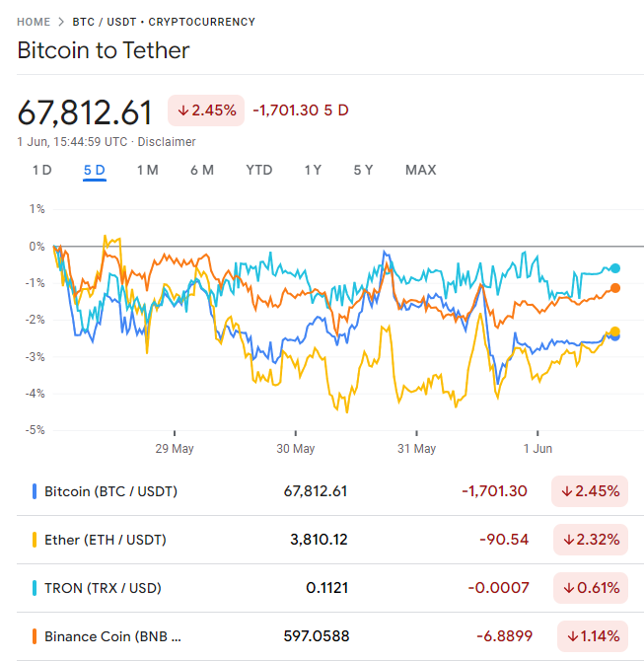Click TRON's teal color marker in list
This screenshot has height=662, width=644.
36,588
